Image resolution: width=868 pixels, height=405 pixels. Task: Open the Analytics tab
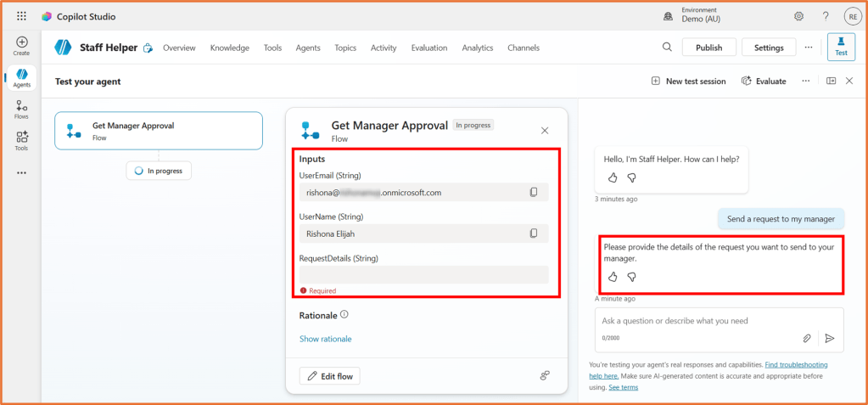pyautogui.click(x=477, y=48)
